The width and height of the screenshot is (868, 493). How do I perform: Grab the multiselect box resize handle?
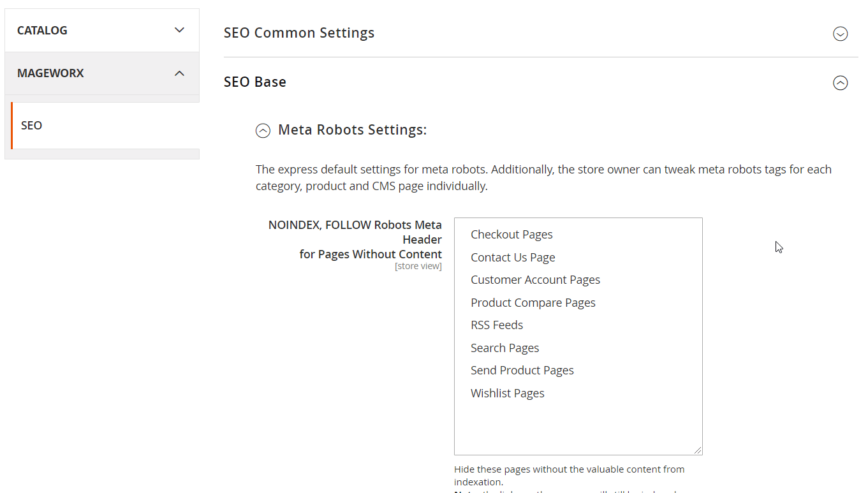click(698, 450)
